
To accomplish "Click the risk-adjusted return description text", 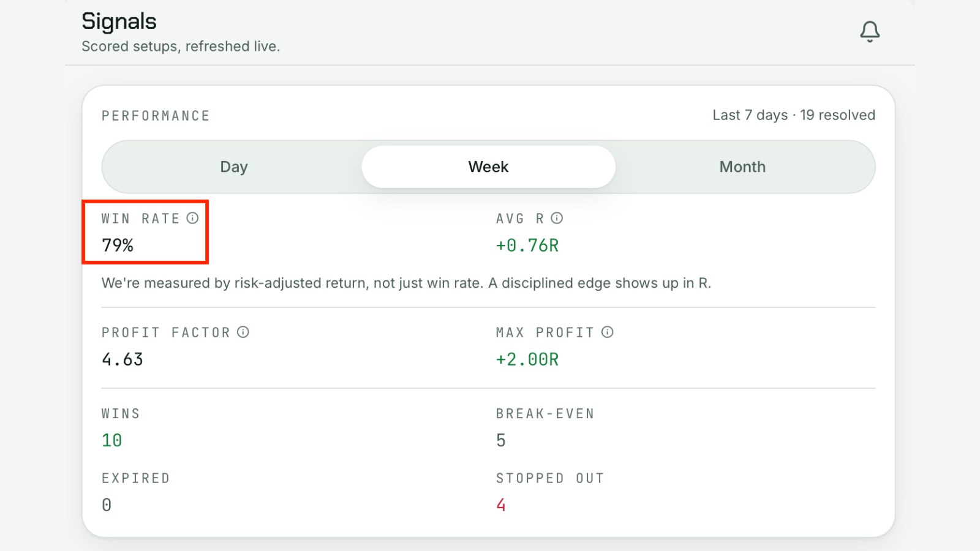I will click(x=406, y=283).
